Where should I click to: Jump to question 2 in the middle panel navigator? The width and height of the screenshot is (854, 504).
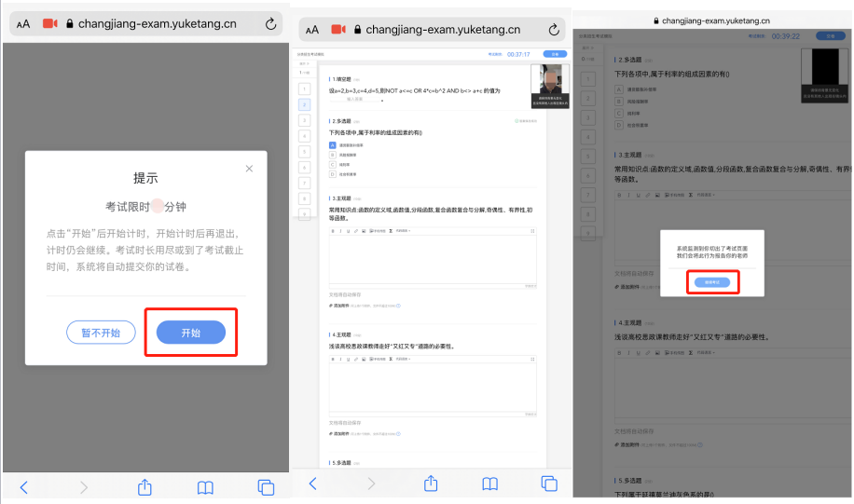point(304,105)
